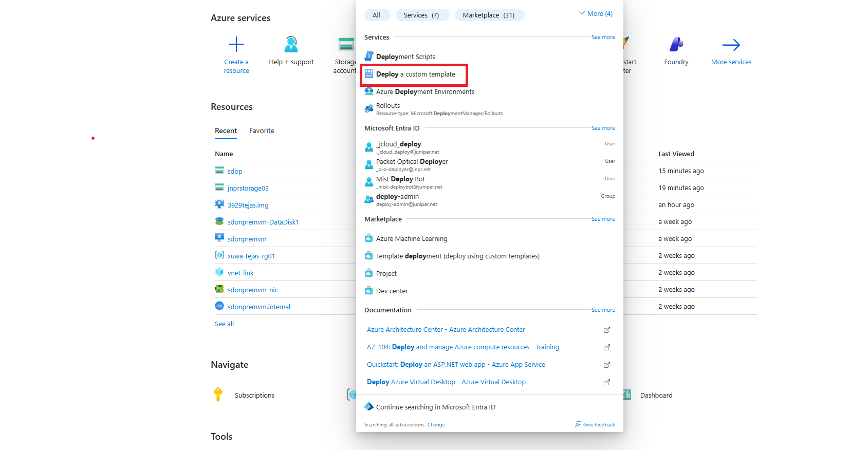This screenshot has width=868, height=450.
Task: Click See more next to Microsoft Entra ID
Action: [603, 128]
